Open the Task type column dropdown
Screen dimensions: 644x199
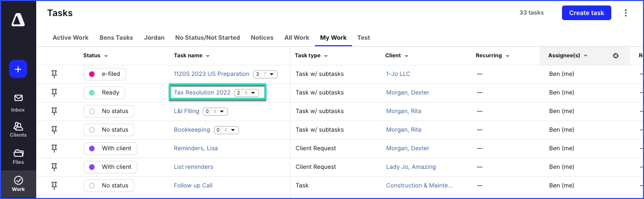pos(326,56)
